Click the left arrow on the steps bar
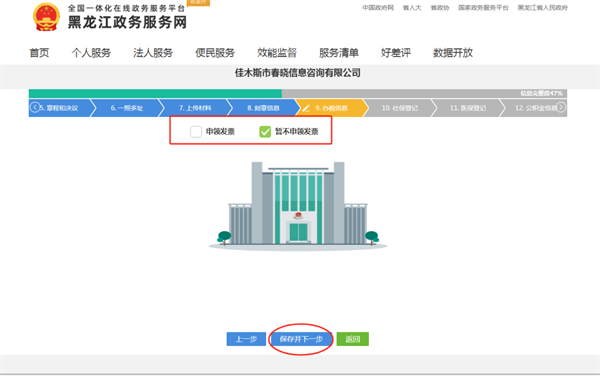The height and width of the screenshot is (376, 600). 35,107
